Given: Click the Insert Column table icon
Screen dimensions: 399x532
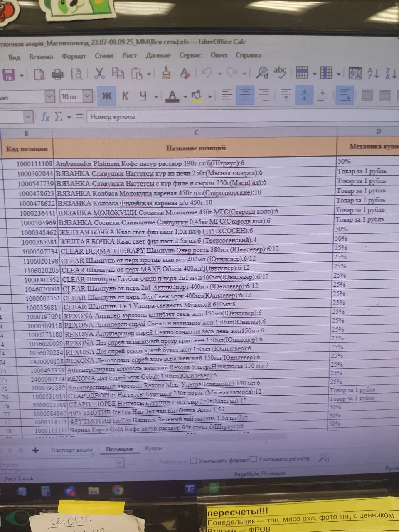Looking at the screenshot, I should (x=326, y=73).
